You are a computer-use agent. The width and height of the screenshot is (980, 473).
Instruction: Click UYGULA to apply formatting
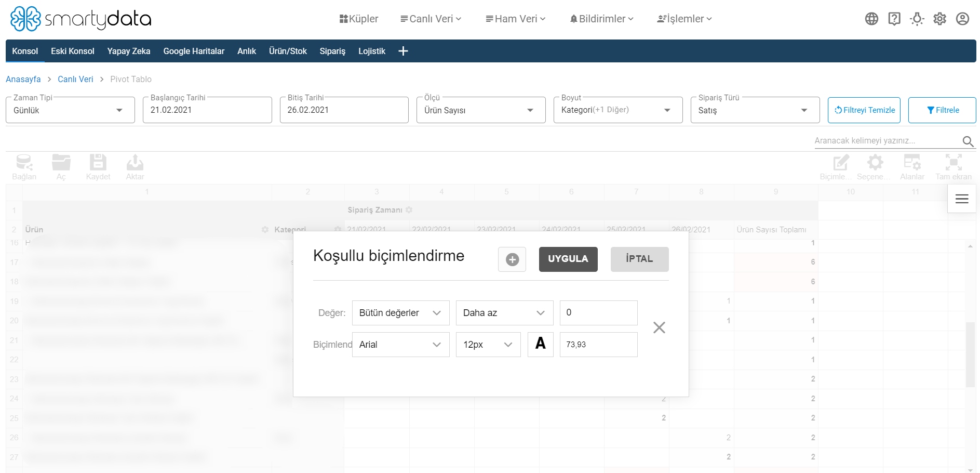point(568,259)
